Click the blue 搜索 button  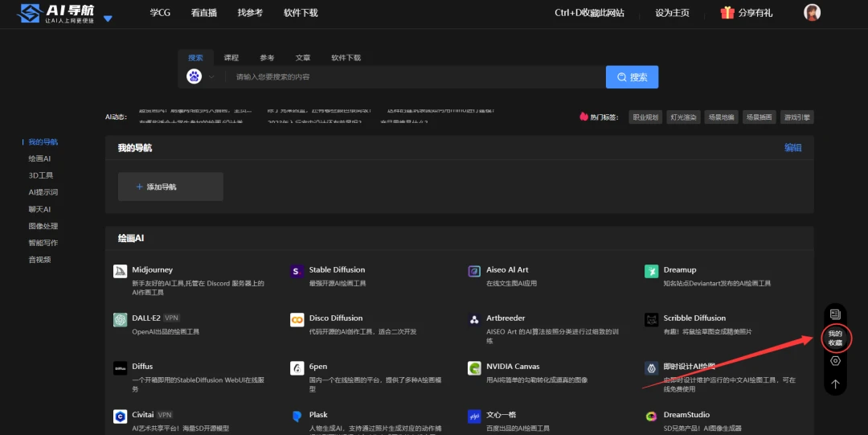click(633, 77)
